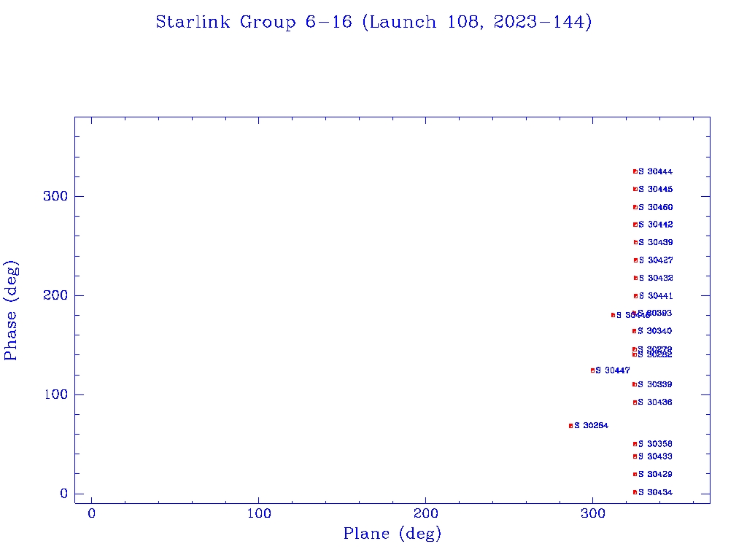The height and width of the screenshot is (560, 747).
Task: Select the red marker beside S 30429
Action: (x=635, y=474)
